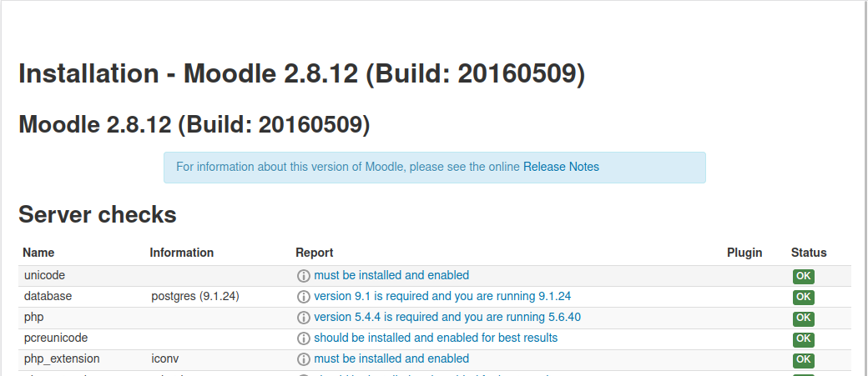This screenshot has width=868, height=376.
Task: Click the 'Status' column header
Action: point(809,253)
